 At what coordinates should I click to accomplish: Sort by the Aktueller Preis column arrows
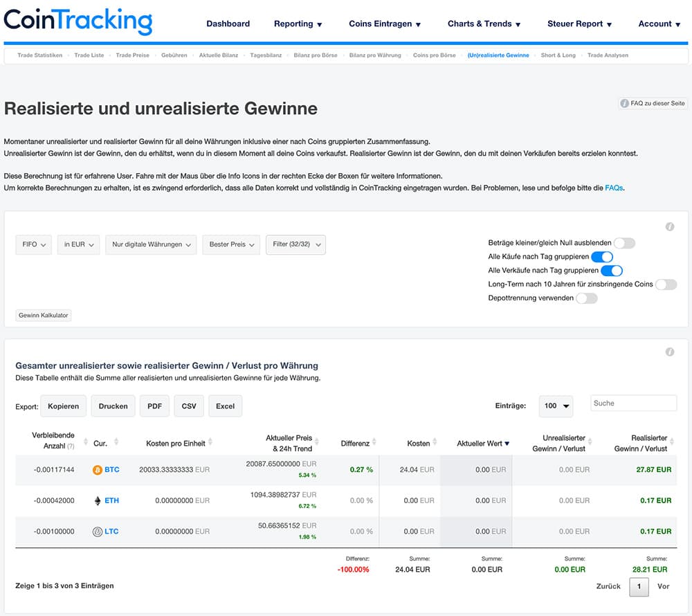(317, 442)
